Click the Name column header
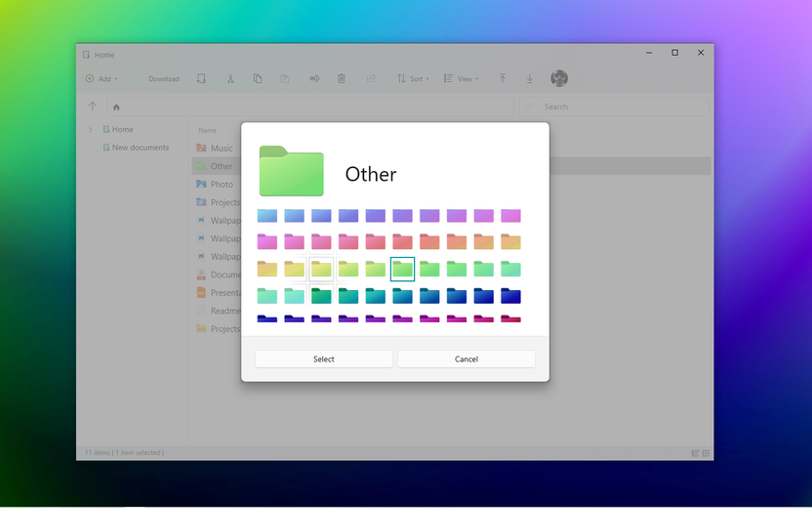812x508 pixels. click(207, 131)
